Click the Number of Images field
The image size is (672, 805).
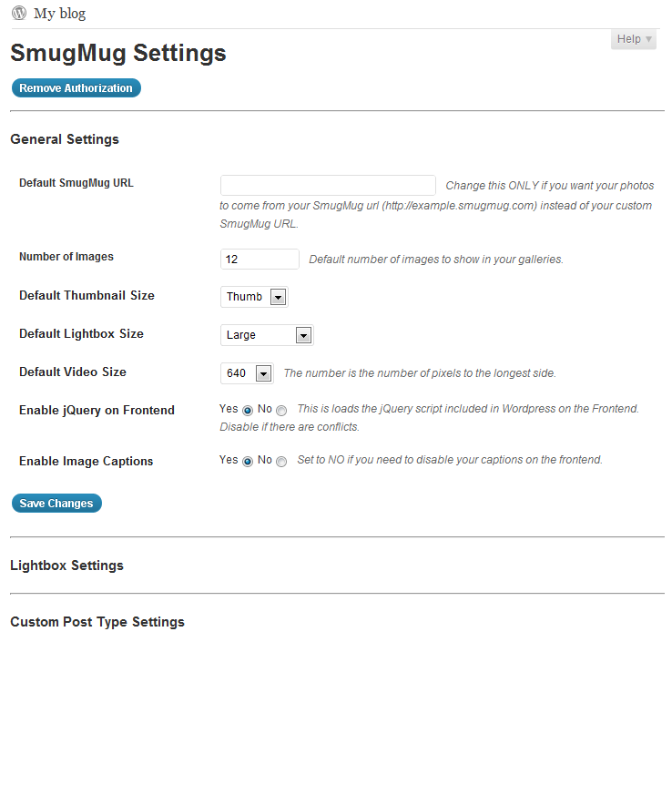(260, 260)
